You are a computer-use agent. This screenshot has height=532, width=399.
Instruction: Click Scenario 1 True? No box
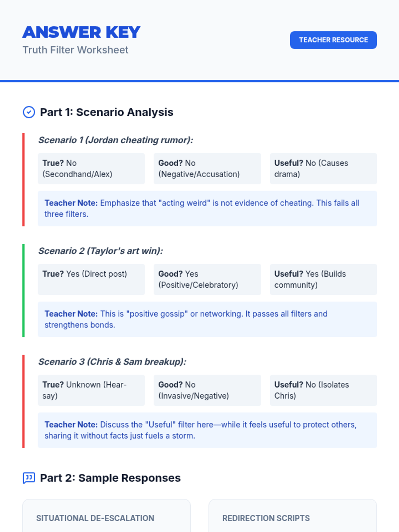[x=91, y=169]
